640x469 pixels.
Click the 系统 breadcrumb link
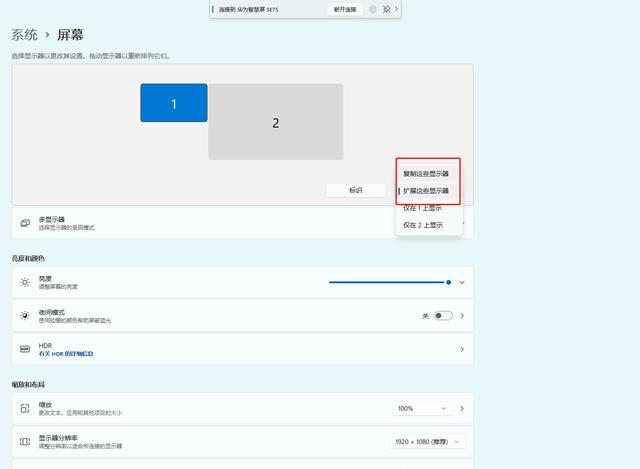24,35
